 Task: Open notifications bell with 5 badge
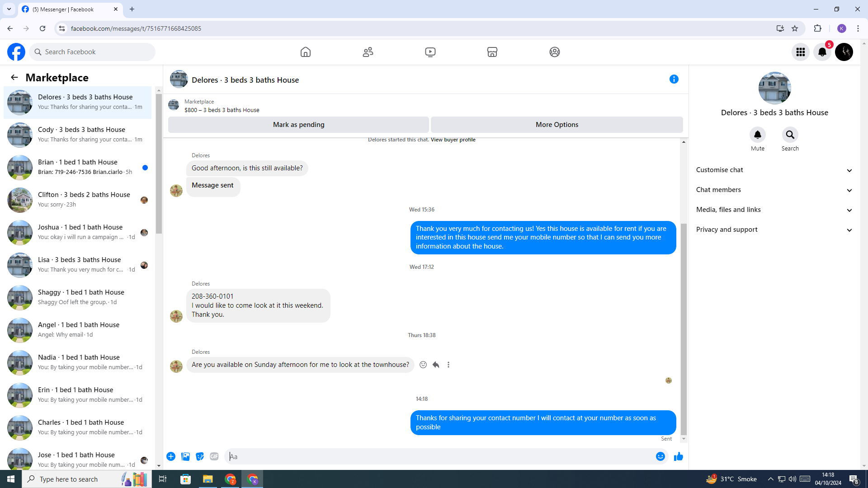[x=822, y=52]
